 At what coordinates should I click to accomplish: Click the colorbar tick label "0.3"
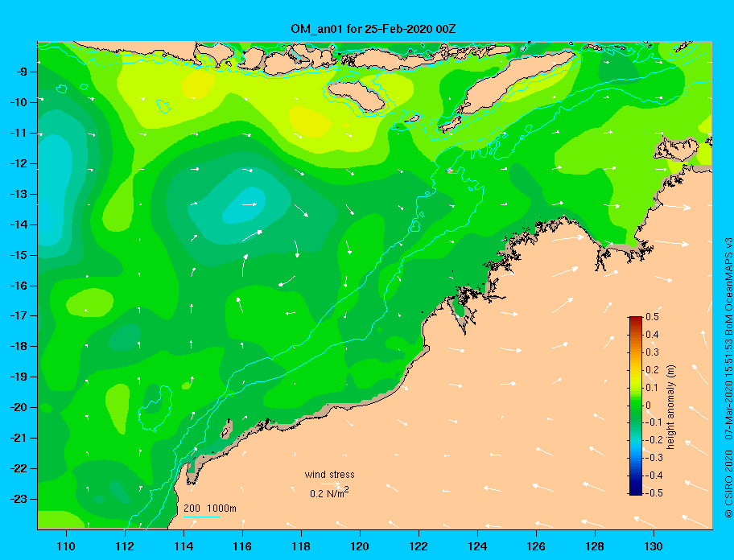tap(653, 352)
